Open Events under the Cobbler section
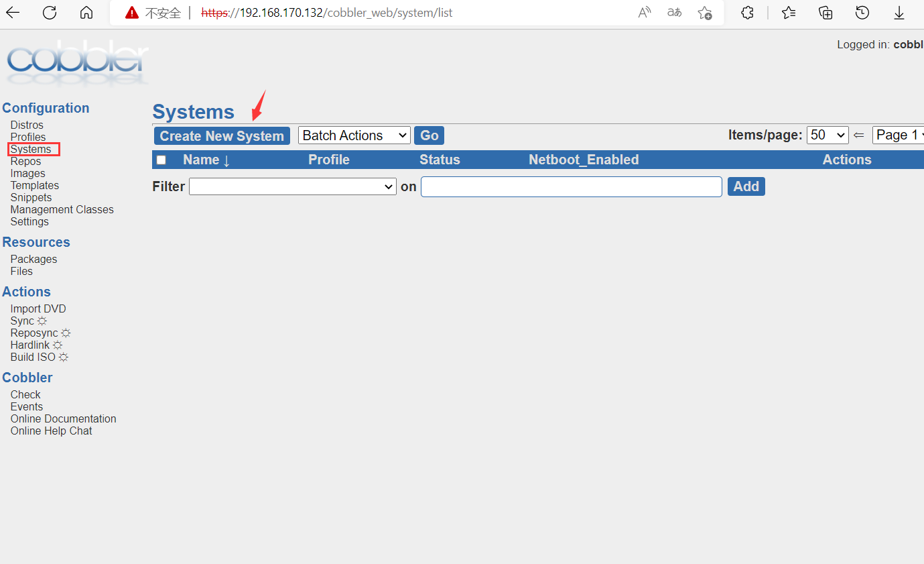924x564 pixels. [x=27, y=407]
